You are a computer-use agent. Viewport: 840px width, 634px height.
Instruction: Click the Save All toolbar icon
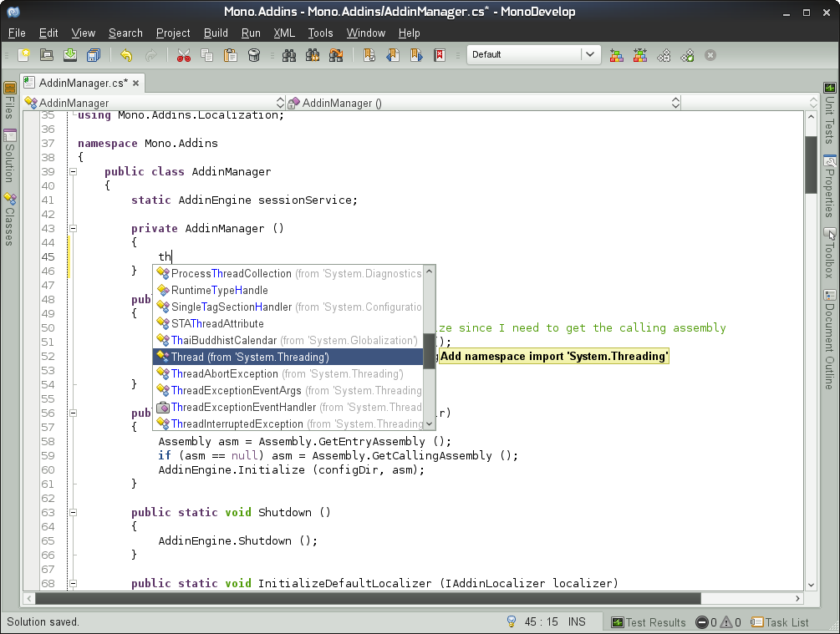93,55
